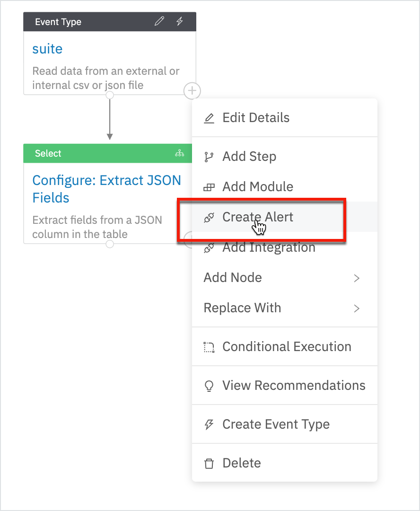The image size is (420, 511).
Task: Click the Add Module grid icon
Action: 209,186
